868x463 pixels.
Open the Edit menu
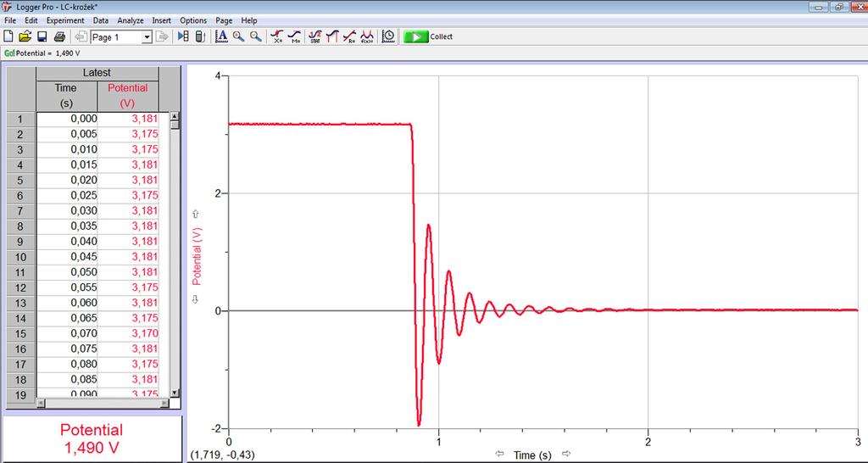31,20
